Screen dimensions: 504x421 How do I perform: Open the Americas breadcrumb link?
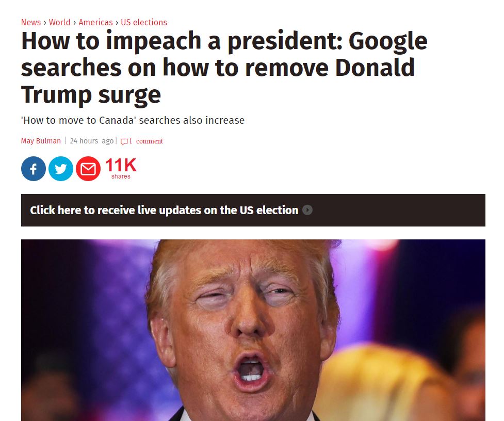tap(95, 22)
